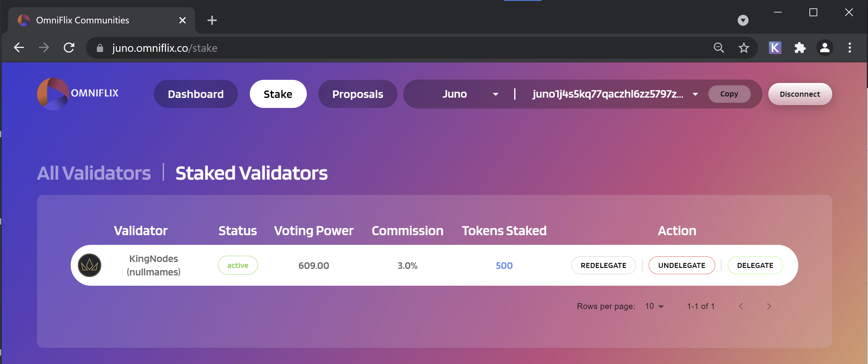The image size is (868, 364).
Task: Bookmark this page with the star icon
Action: [x=743, y=48]
